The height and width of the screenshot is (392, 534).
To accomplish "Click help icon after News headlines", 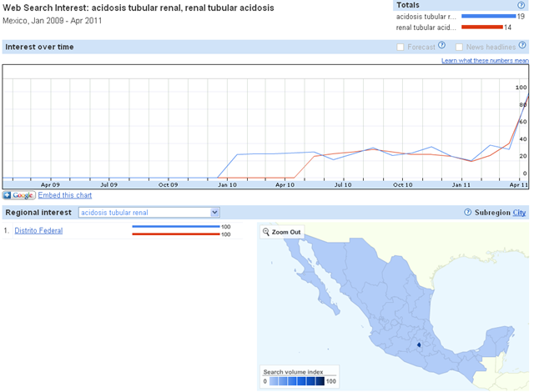I will (x=523, y=46).
